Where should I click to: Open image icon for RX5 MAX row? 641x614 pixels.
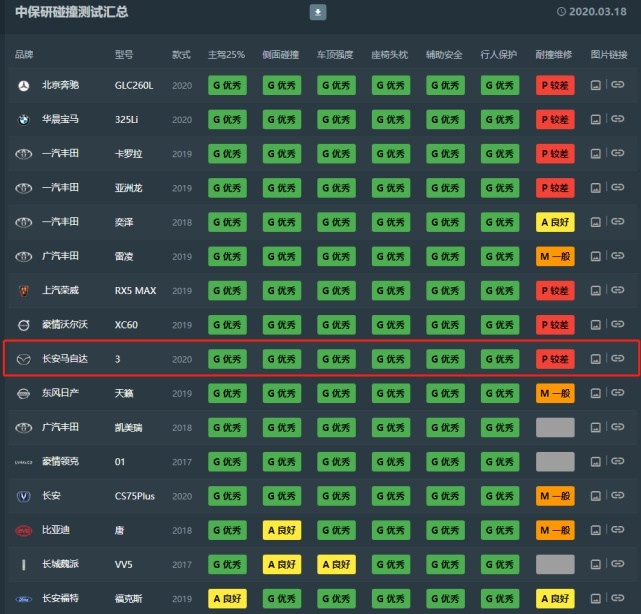click(596, 291)
